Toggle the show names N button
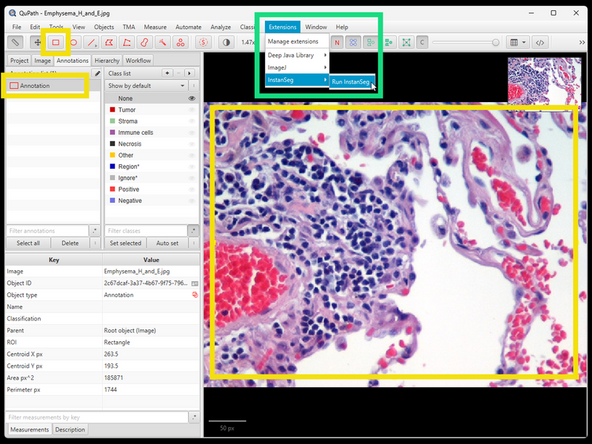Image resolution: width=592 pixels, height=444 pixels. 337,42
